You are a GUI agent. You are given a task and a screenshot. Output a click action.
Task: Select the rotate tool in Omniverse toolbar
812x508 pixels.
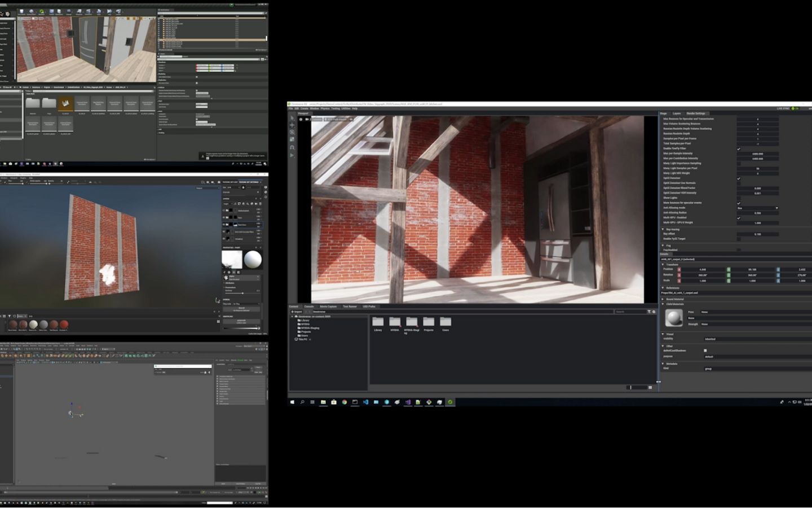click(292, 132)
